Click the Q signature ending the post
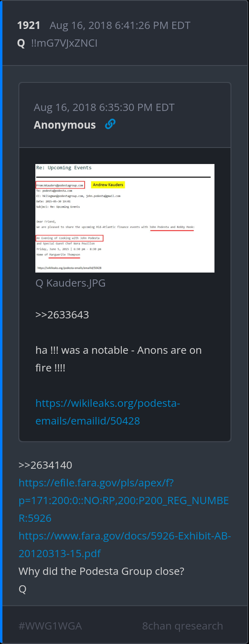Screen dimensions: 249x644 (x=22, y=589)
